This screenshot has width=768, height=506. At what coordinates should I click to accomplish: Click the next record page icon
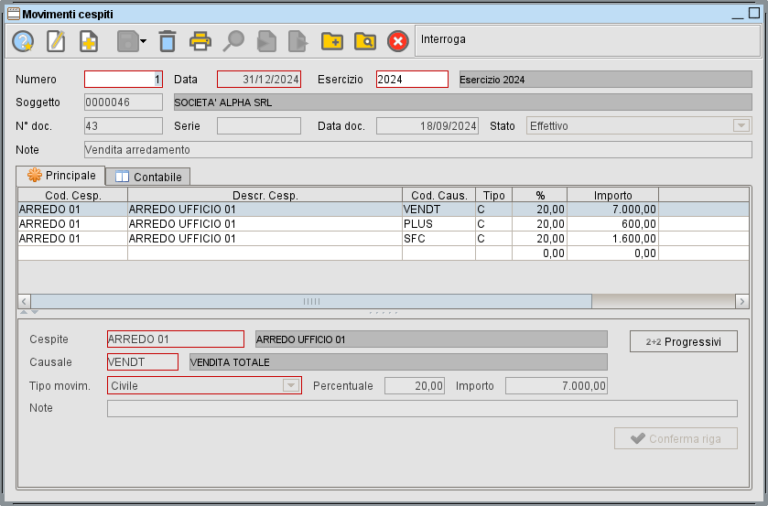[298, 41]
